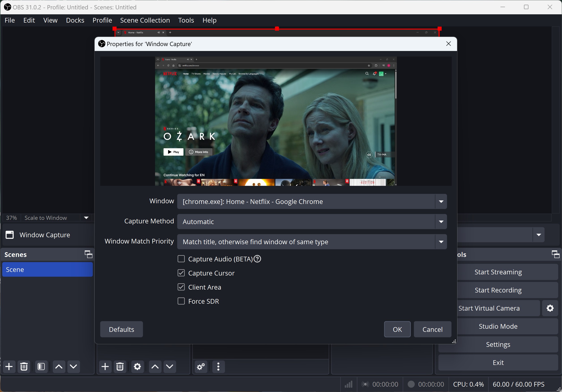
Task: Click Cancel in properties dialog
Action: (432, 329)
